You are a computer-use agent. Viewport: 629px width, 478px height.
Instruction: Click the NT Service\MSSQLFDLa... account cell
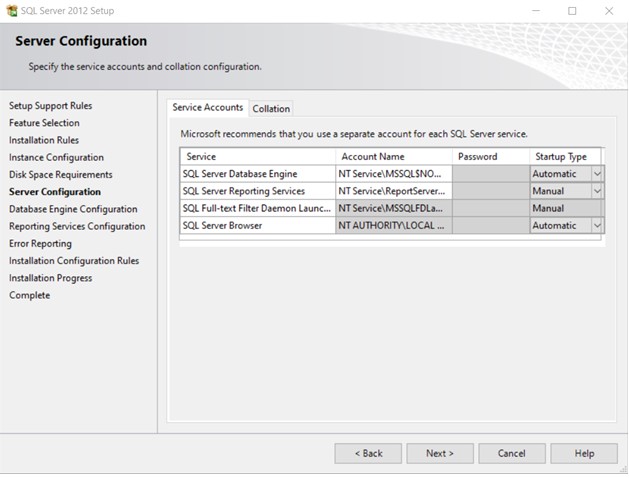394,209
